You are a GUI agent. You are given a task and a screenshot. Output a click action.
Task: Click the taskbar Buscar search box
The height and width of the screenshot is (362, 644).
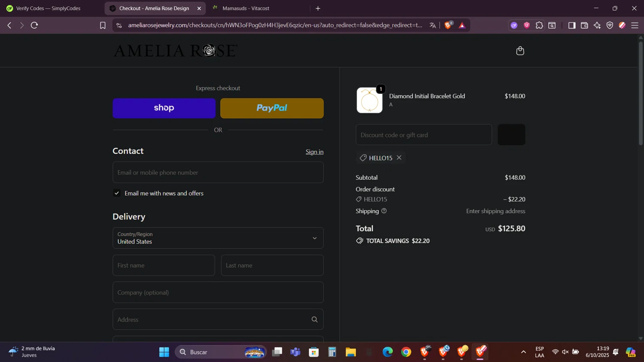pos(221,352)
